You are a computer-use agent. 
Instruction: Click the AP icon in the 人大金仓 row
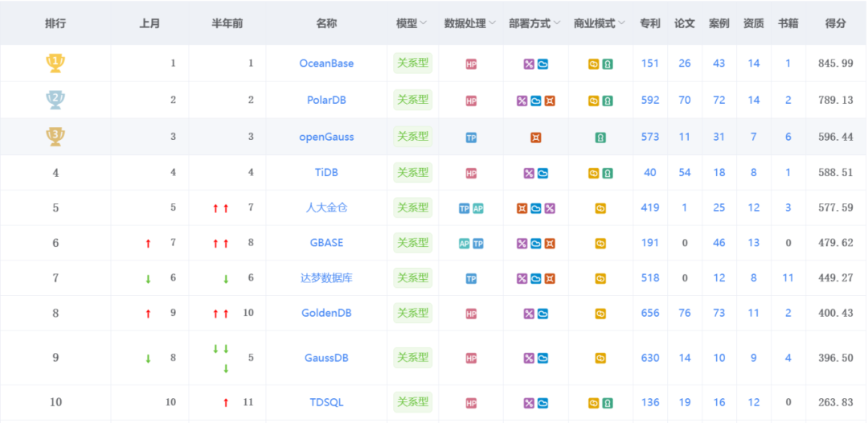tap(477, 209)
